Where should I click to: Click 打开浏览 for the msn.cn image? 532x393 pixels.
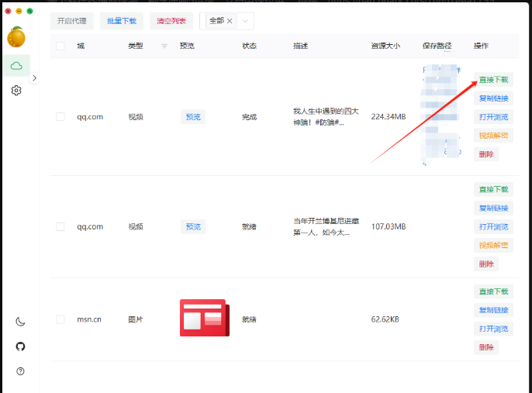tap(494, 329)
